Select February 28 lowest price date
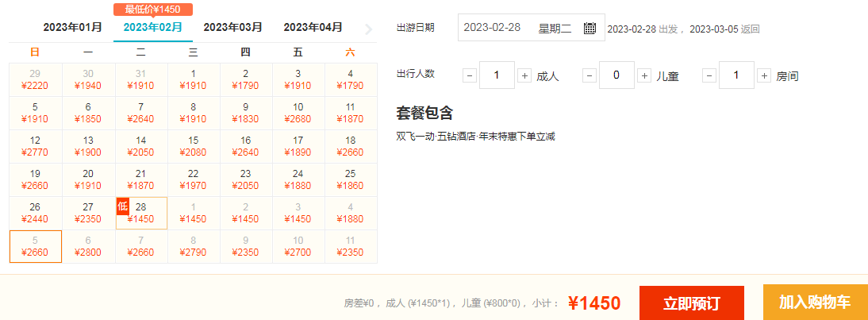 (141, 213)
